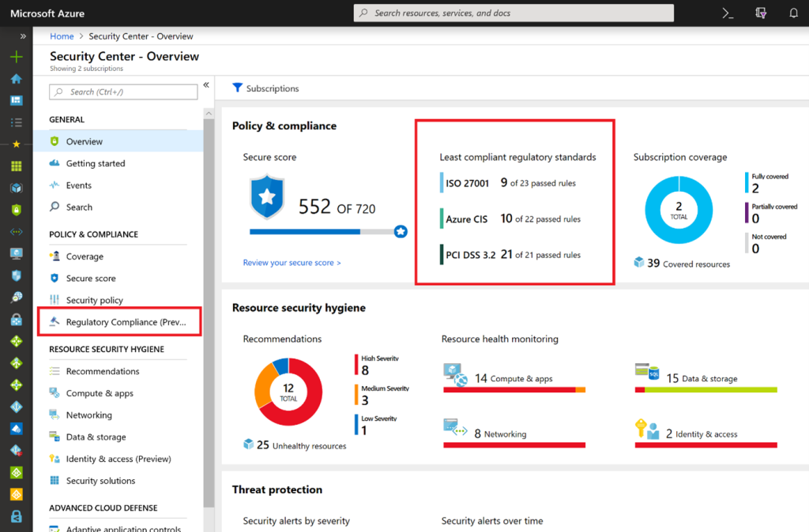Open Security policy menu item
809x532 pixels.
119,300
